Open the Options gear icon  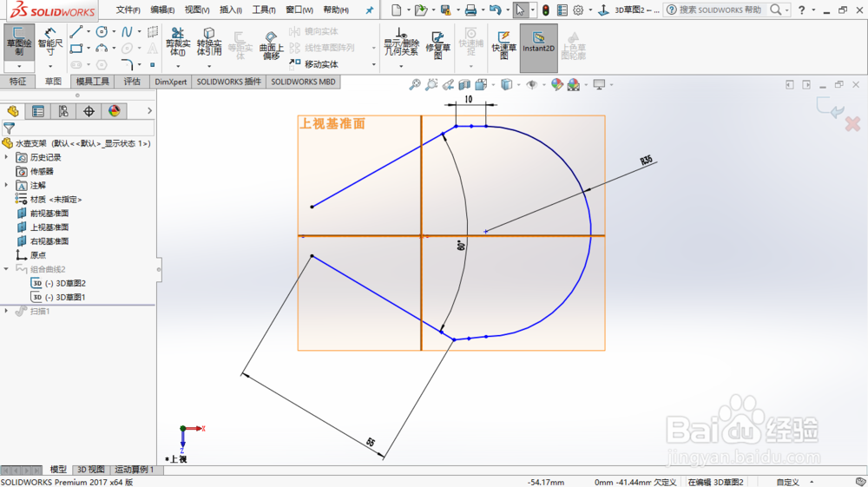pos(578,10)
